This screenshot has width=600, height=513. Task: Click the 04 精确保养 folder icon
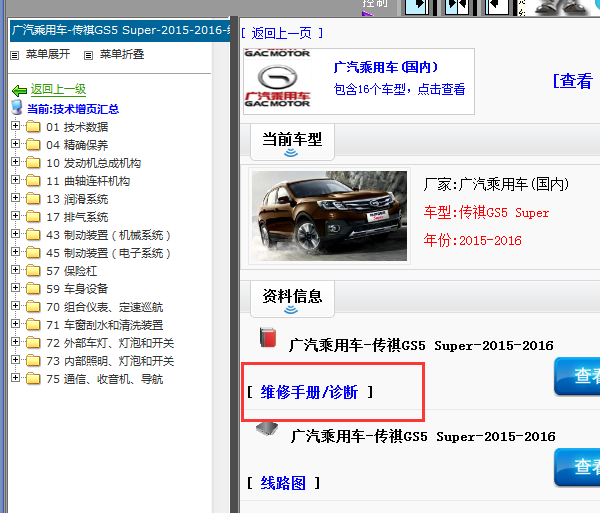click(33, 145)
